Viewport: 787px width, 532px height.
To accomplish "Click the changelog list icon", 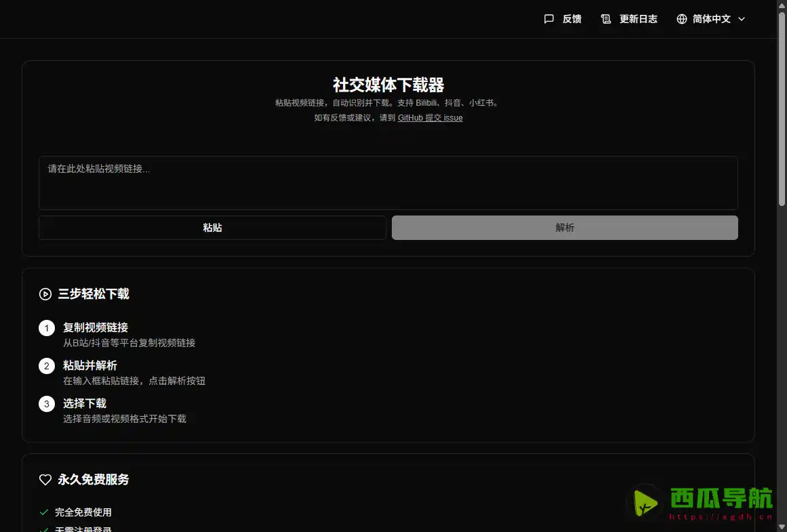I will (x=606, y=18).
